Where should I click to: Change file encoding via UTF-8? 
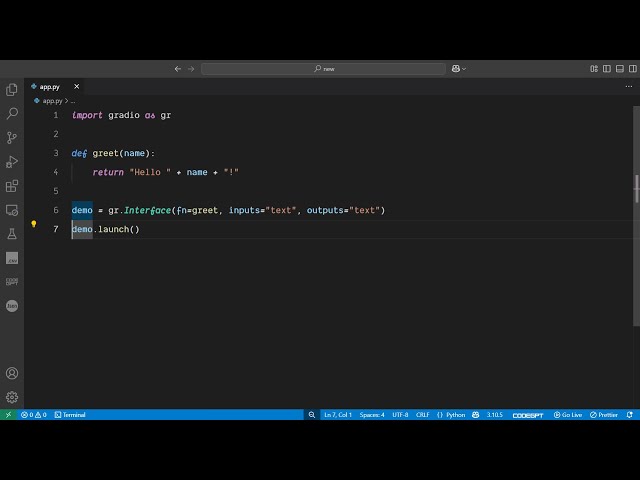point(400,415)
